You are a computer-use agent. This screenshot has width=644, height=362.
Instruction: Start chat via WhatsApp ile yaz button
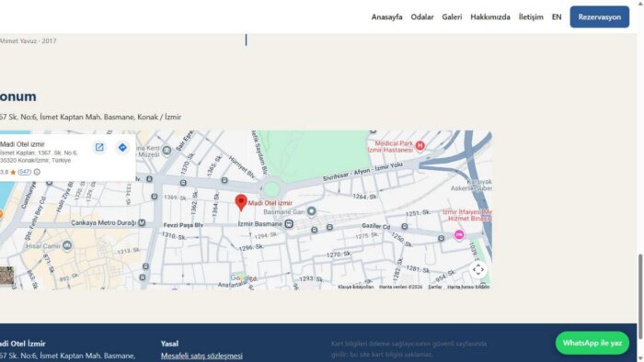click(592, 343)
